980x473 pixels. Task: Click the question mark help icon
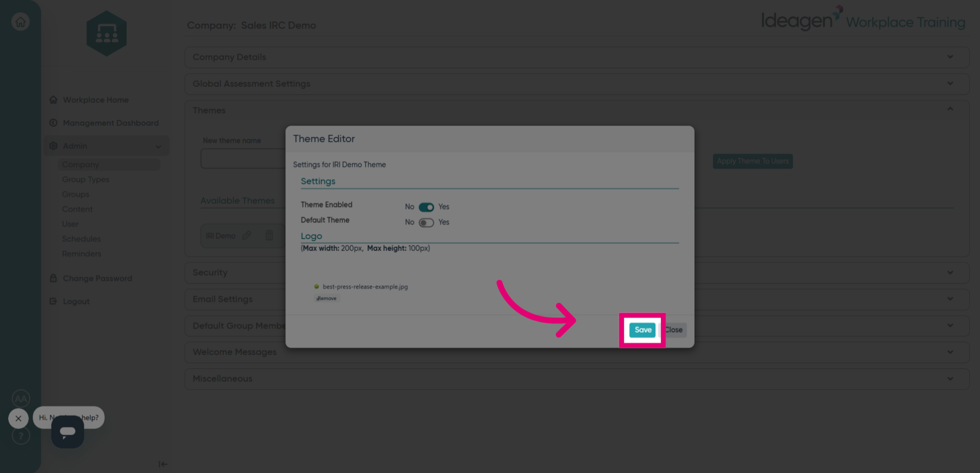click(x=21, y=436)
